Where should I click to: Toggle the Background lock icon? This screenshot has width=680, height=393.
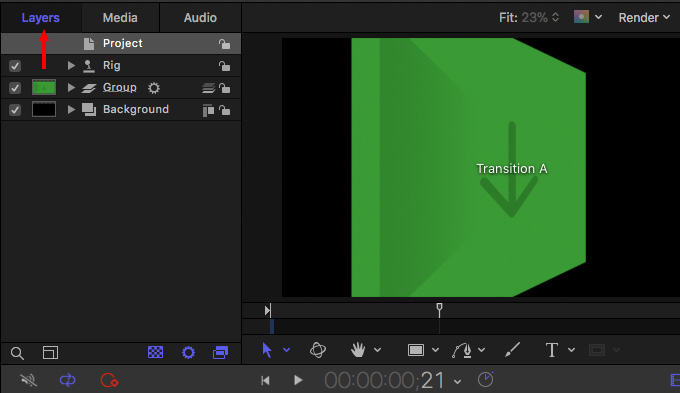click(x=224, y=110)
